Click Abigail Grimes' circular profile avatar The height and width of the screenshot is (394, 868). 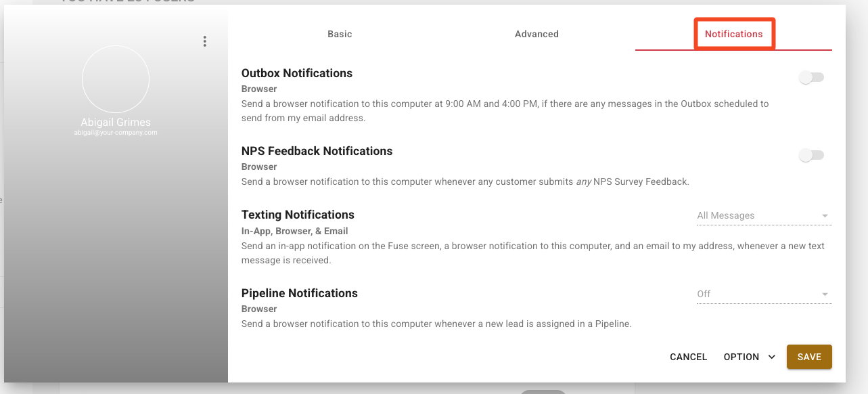point(116,79)
